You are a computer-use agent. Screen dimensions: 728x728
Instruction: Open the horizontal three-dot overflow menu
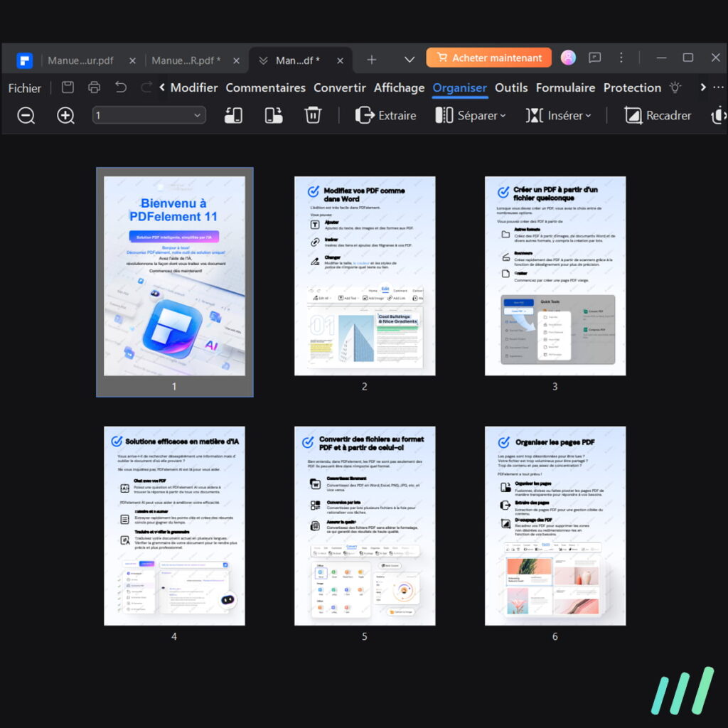pyautogui.click(x=718, y=87)
